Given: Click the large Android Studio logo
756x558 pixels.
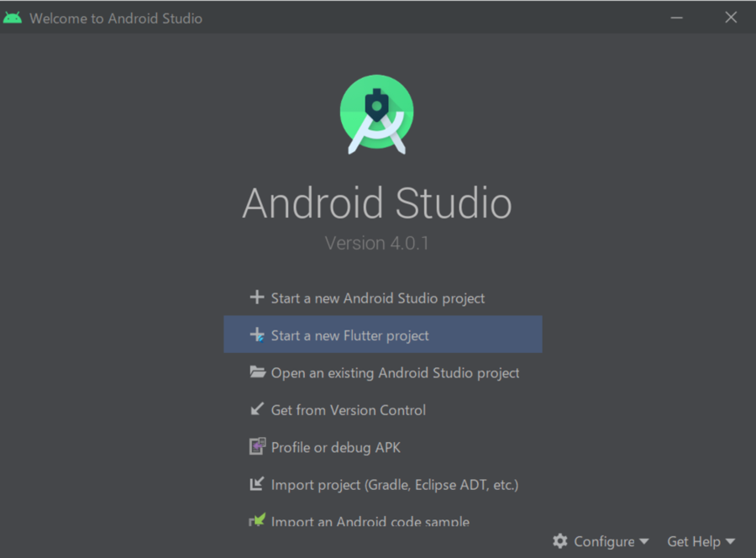Looking at the screenshot, I should 376,114.
